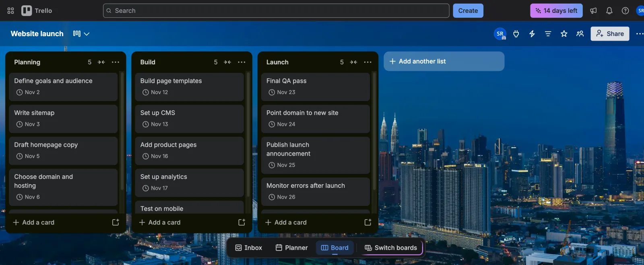Viewport: 644px width, 265px height.
Task: Select the Board tab
Action: click(x=335, y=248)
